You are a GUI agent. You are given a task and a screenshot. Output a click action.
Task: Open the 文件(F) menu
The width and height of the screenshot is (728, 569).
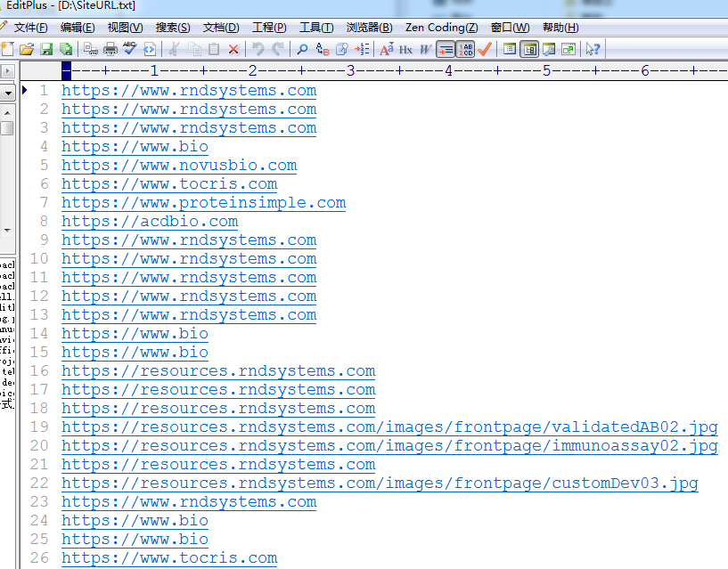(x=30, y=28)
